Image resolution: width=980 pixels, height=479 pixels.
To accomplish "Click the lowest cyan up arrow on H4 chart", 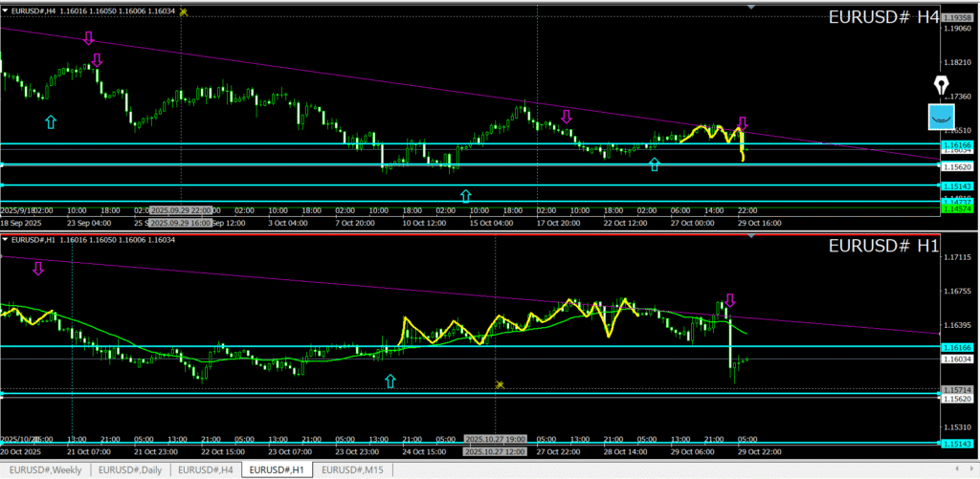I will pyautogui.click(x=466, y=195).
